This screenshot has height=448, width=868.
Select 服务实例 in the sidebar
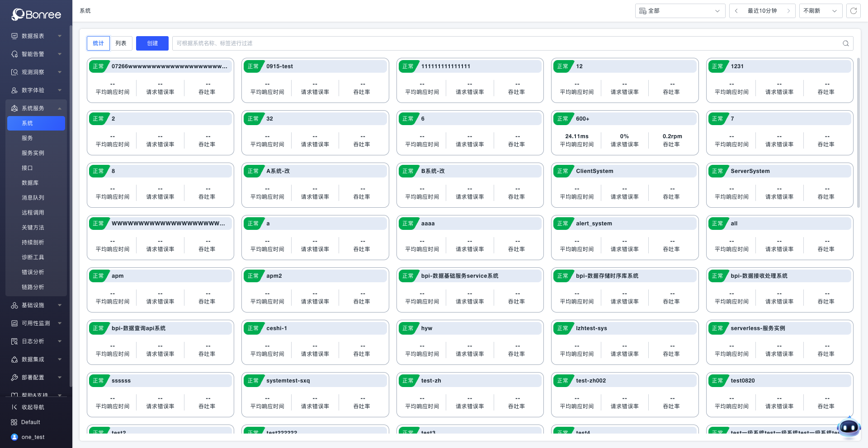tap(33, 153)
